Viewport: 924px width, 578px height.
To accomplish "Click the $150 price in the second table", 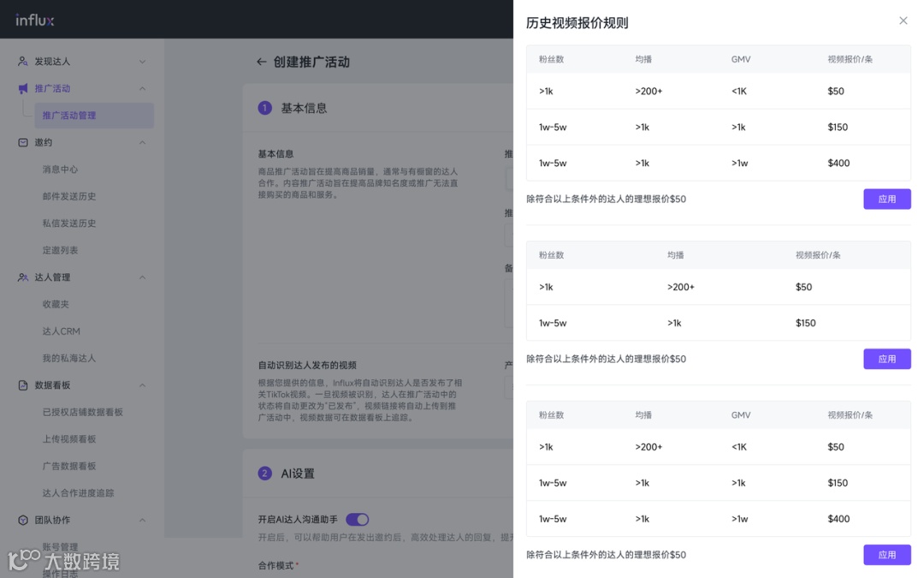I will 806,323.
